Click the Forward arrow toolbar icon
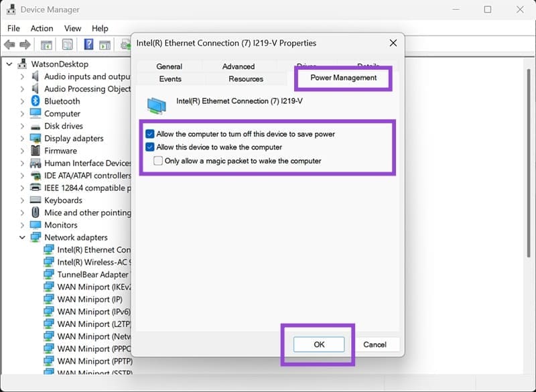 pyautogui.click(x=25, y=44)
